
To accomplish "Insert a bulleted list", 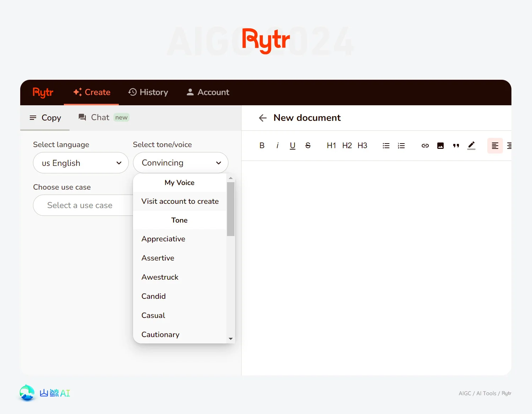I will point(386,146).
